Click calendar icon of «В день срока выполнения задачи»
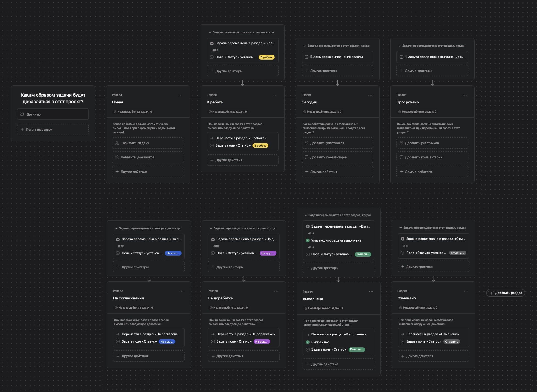The width and height of the screenshot is (537, 392). 307,57
